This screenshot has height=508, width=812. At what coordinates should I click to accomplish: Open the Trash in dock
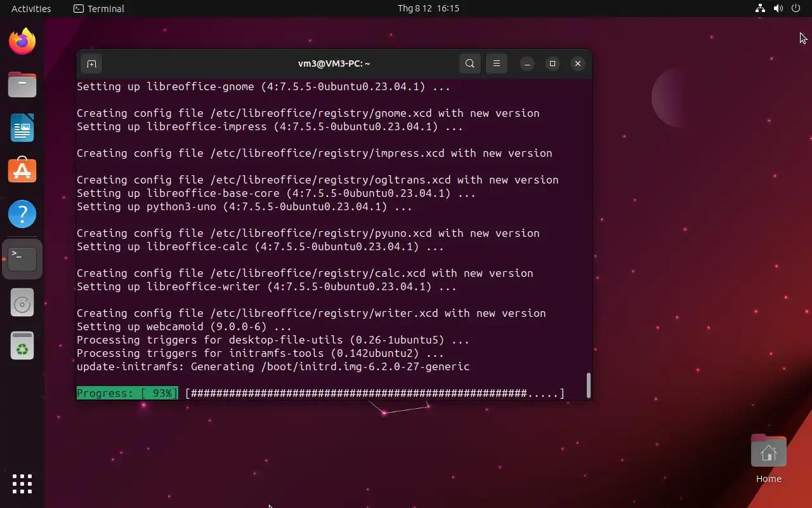coord(22,346)
